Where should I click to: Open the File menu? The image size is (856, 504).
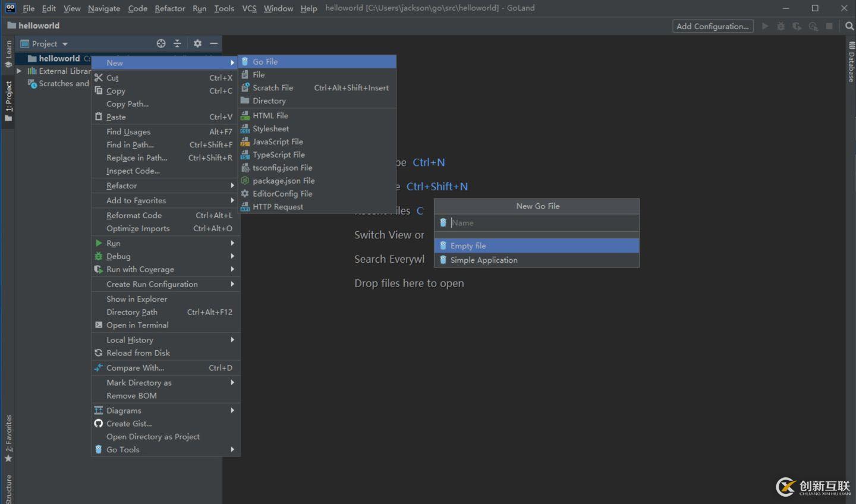[x=29, y=8]
